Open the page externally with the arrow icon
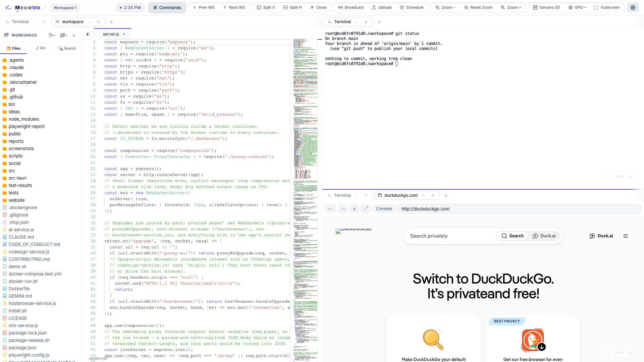This screenshot has height=362, width=644. tap(366, 209)
